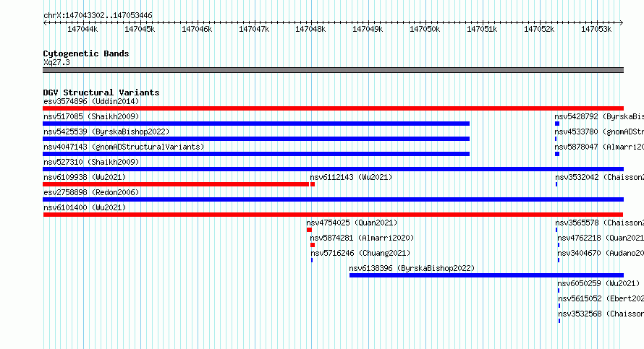Screen dimensions: 644x349
Task: Click small red nsv4754025 variant block
Action: pos(309,230)
